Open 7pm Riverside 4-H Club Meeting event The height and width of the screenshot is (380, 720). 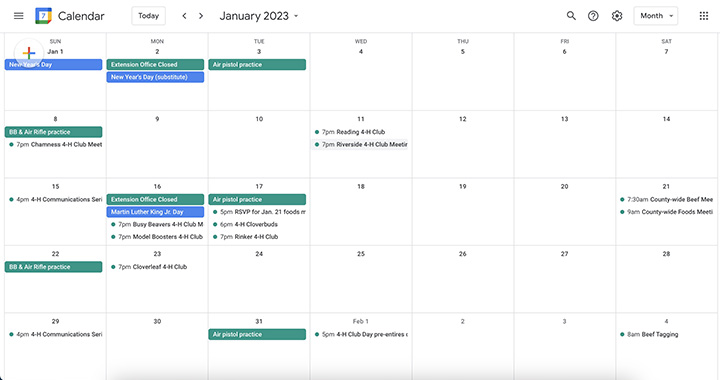coord(360,145)
